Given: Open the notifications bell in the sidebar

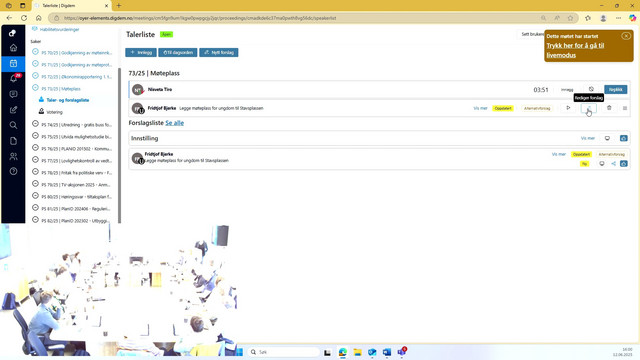Looking at the screenshot, I should 13,78.
